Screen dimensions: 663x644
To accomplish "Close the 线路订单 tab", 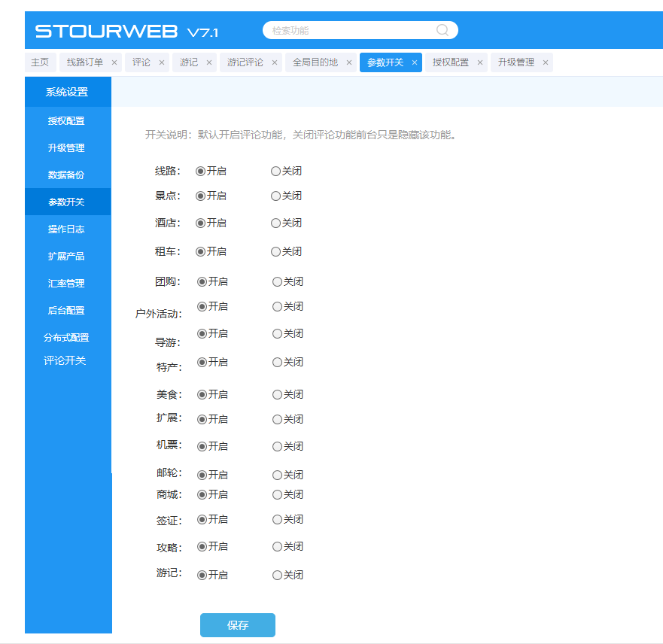I will (x=114, y=62).
